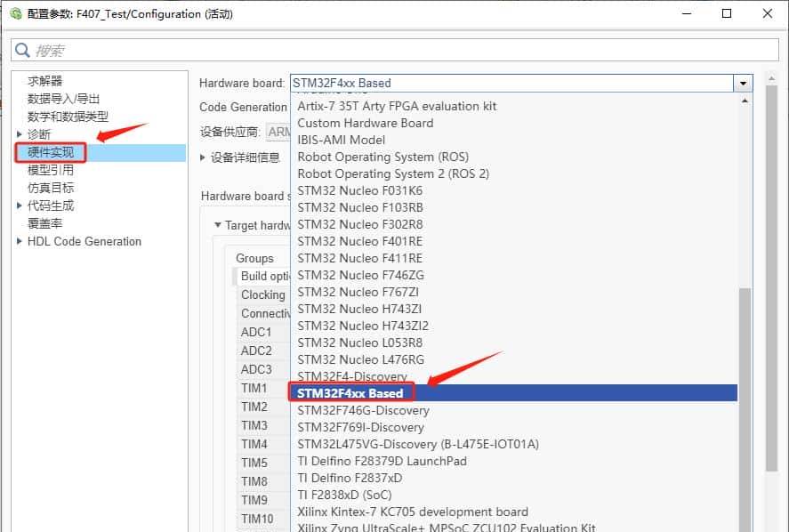The height and width of the screenshot is (532, 789).
Task: Open the Hardware board dropdown arrow
Action: (743, 83)
